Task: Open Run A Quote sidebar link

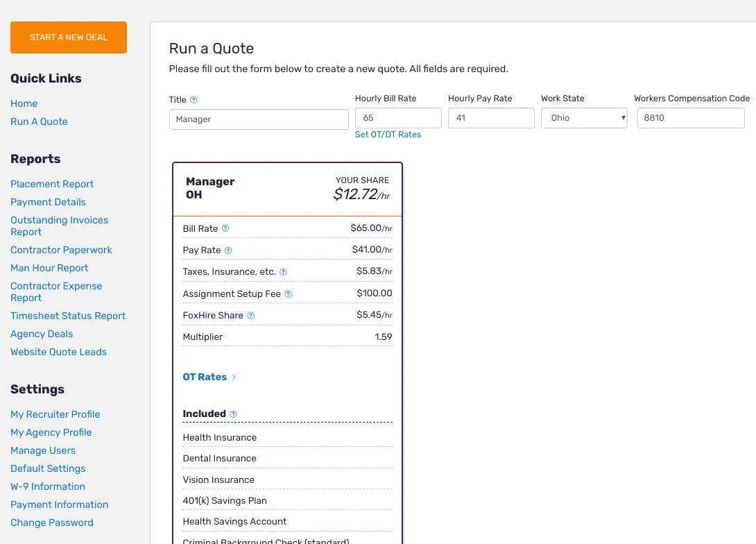Action: coord(39,121)
